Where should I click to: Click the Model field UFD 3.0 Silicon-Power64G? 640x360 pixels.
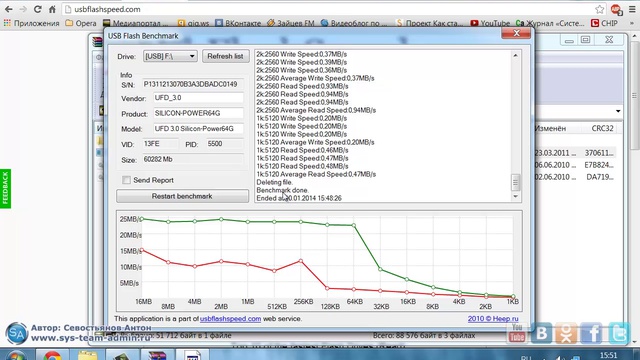tap(198, 129)
